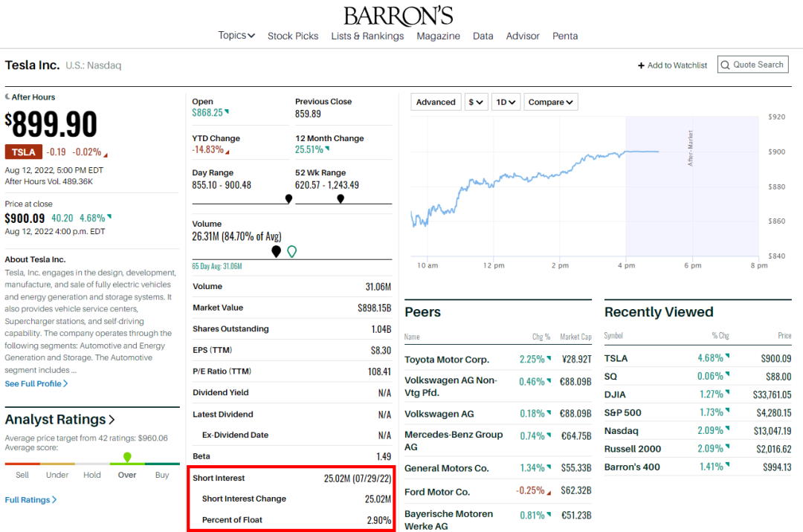
Task: Click the Full Ratings link
Action: [28, 499]
